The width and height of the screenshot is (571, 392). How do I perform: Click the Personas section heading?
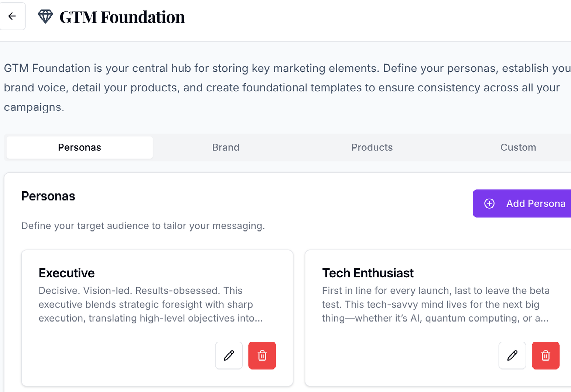point(48,196)
